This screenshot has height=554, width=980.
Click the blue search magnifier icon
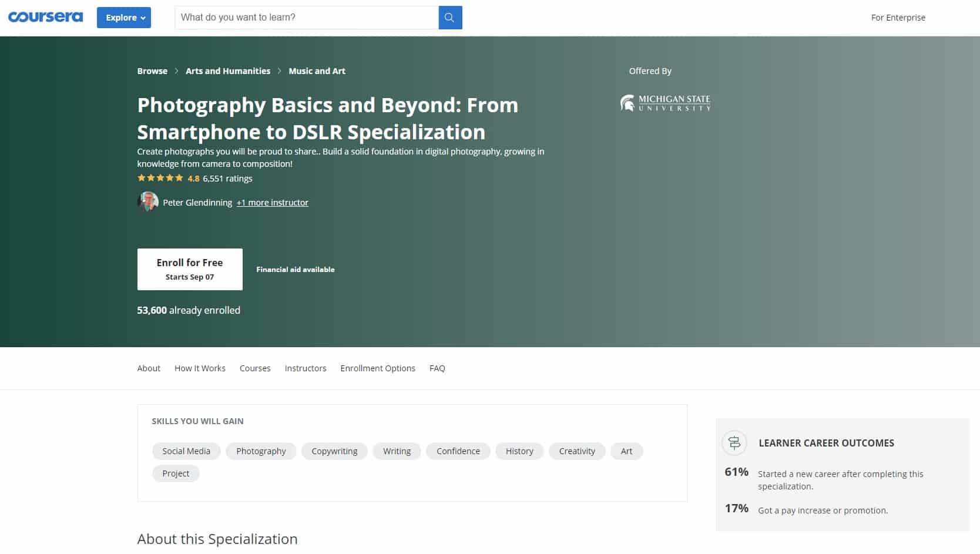click(x=450, y=18)
